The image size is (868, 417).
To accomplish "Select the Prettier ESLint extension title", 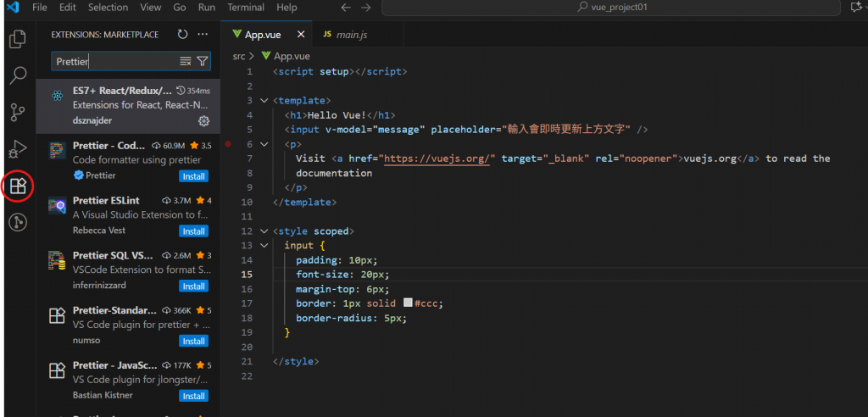I will 106,200.
